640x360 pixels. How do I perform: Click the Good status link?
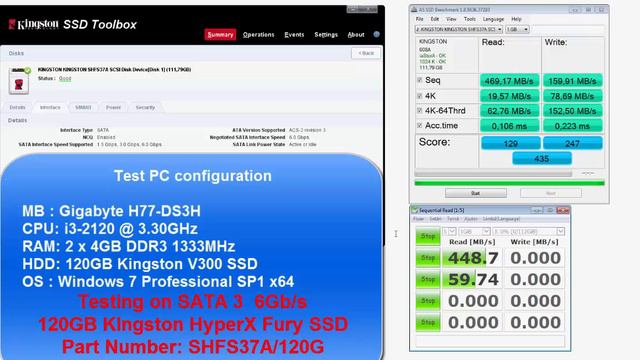(x=65, y=78)
